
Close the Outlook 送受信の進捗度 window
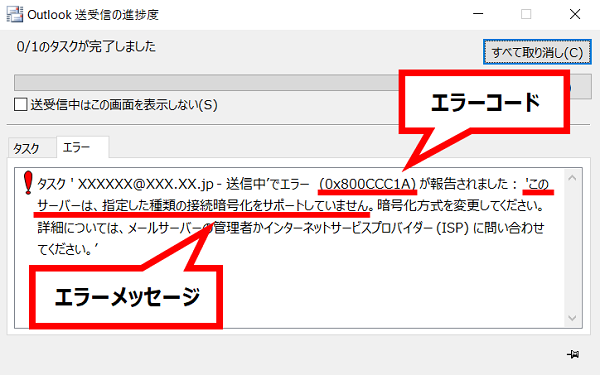tap(575, 14)
